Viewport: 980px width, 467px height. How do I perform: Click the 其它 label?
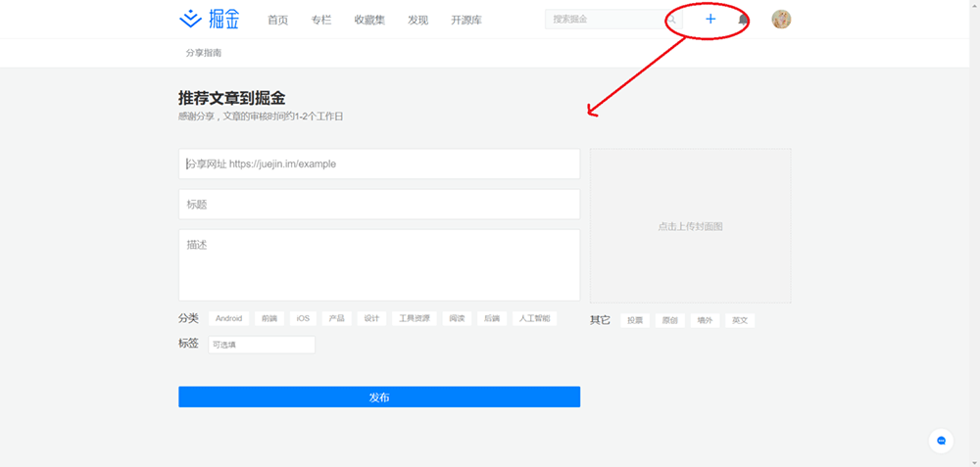(x=600, y=320)
